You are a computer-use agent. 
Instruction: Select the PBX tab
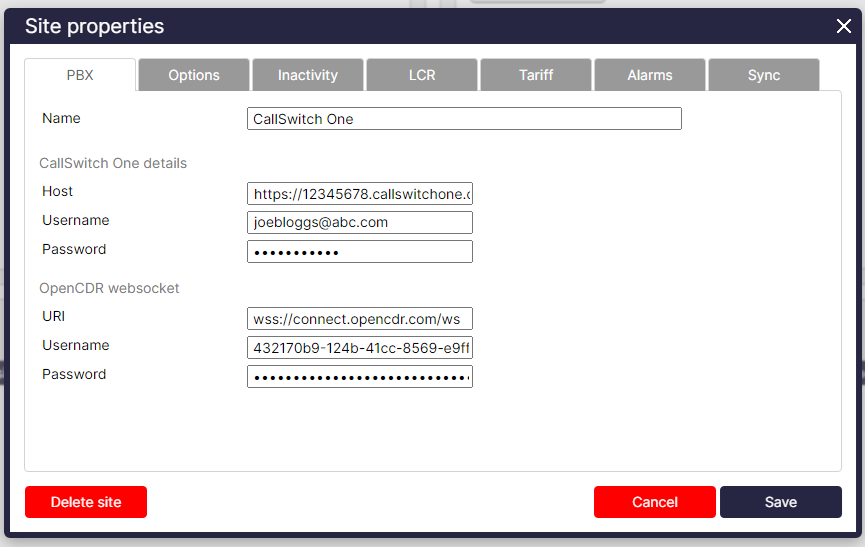click(x=80, y=75)
